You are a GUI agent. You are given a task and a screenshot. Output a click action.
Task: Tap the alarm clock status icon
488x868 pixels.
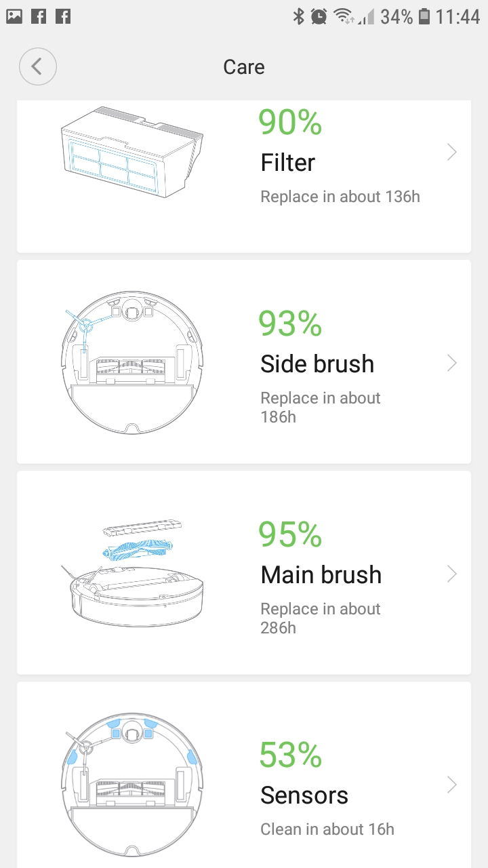click(319, 17)
